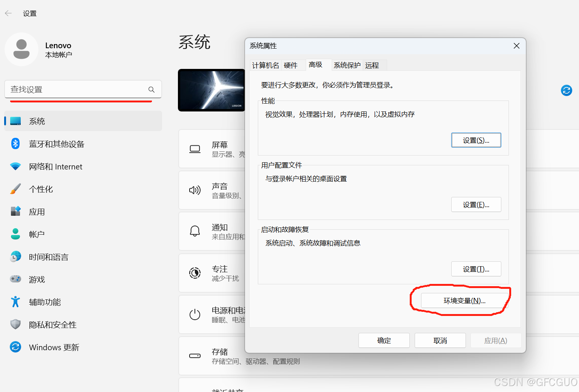Click the 应用(A) button
This screenshot has width=579, height=392.
[x=496, y=341]
